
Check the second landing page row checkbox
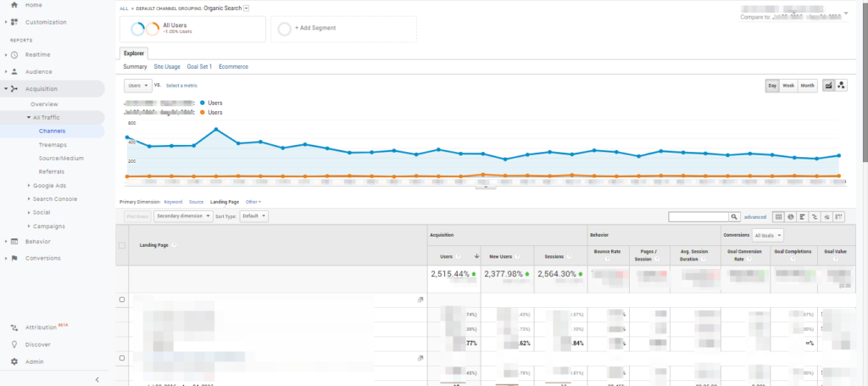pos(122,358)
